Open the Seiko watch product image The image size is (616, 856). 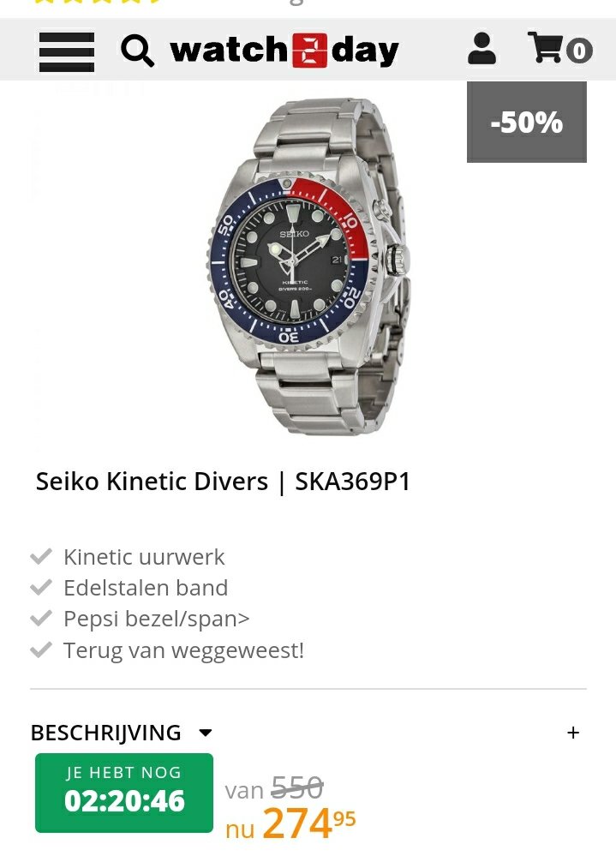(x=308, y=266)
